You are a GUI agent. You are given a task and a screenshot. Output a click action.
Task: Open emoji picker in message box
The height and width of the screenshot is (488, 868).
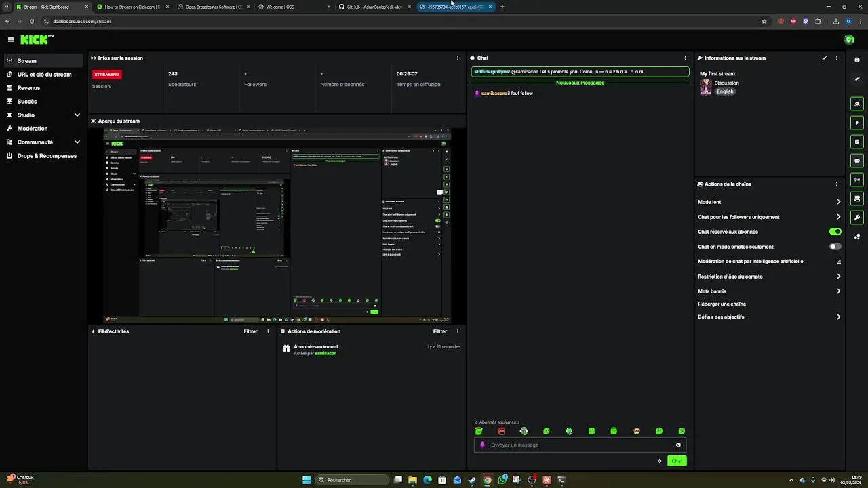[x=678, y=445]
